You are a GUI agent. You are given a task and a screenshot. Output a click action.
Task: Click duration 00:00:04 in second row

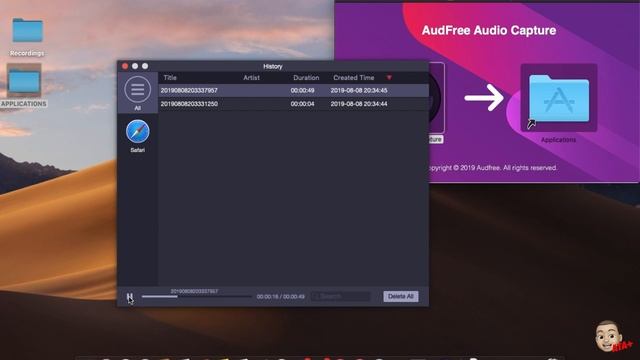pos(302,104)
